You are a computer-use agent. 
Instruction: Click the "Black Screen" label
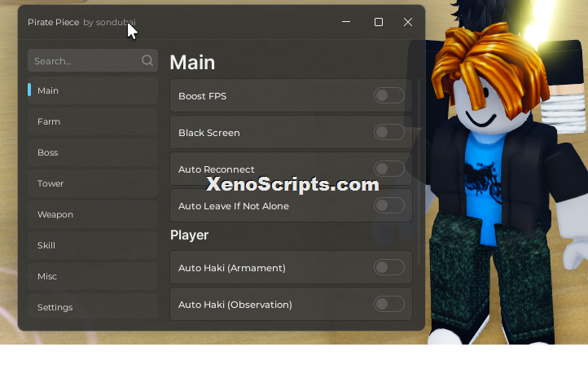point(208,133)
